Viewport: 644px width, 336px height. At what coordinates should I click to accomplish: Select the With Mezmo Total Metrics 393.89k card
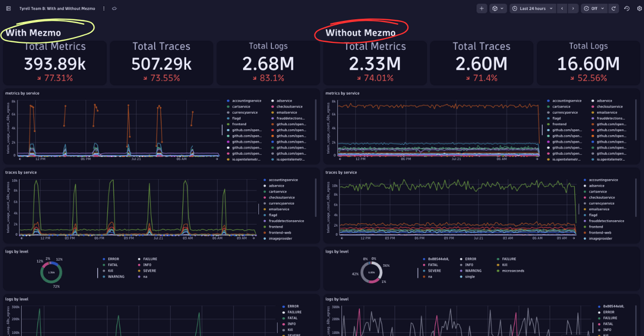click(x=55, y=63)
